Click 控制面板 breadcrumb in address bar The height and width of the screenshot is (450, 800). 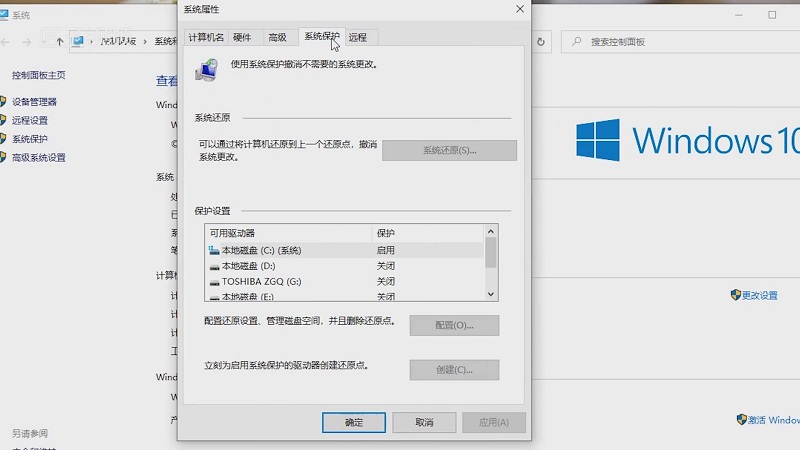pyautogui.click(x=118, y=41)
